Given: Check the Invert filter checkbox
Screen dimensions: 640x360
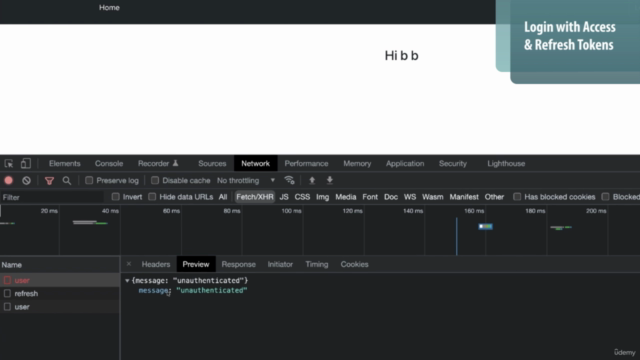Looking at the screenshot, I should coord(116,197).
